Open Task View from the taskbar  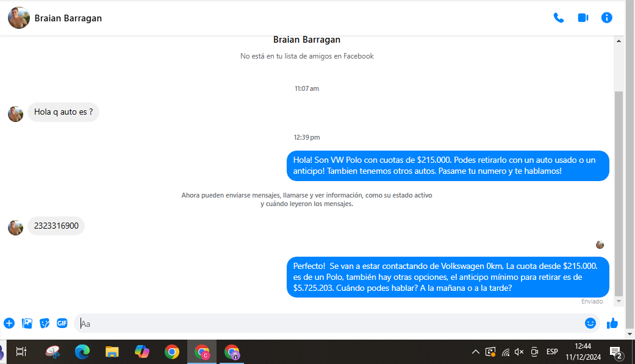21,352
